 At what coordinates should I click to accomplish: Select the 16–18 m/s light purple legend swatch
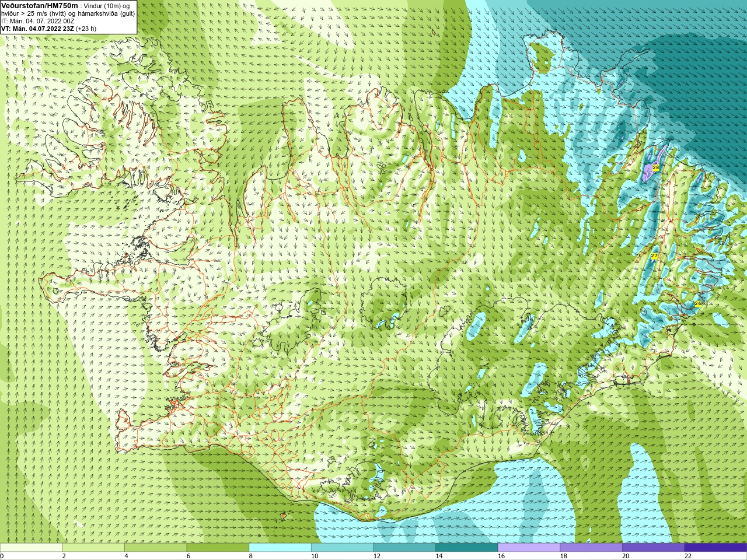(x=529, y=548)
